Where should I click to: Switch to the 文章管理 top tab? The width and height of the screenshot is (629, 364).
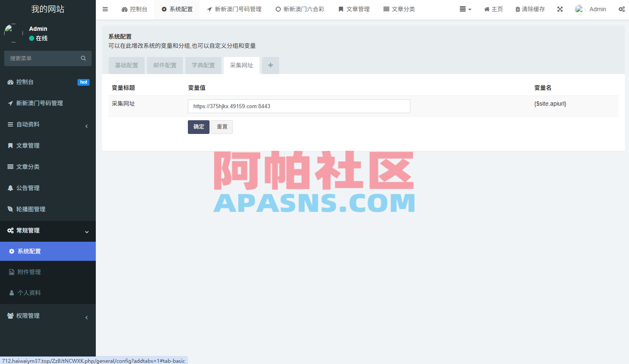[x=354, y=9]
